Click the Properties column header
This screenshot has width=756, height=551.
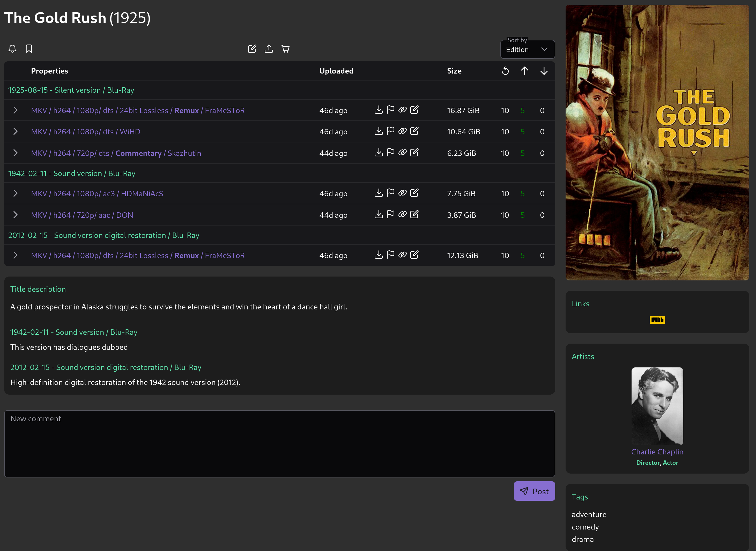pos(50,71)
